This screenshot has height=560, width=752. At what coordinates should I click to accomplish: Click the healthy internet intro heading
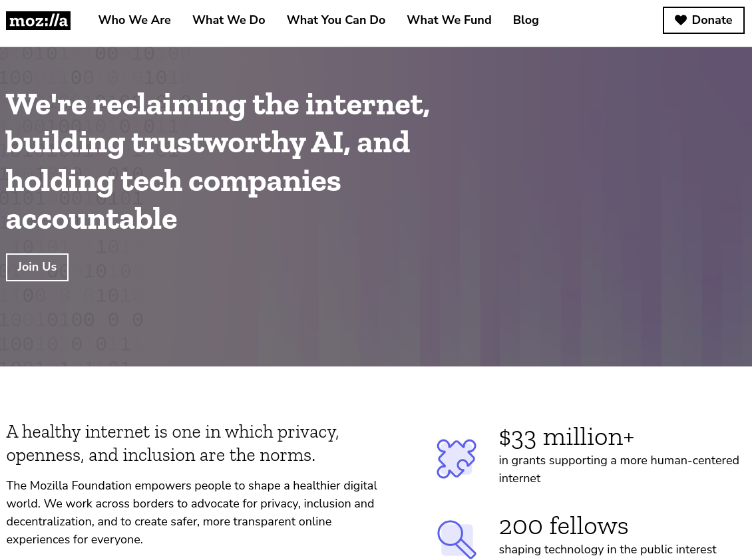[172, 442]
